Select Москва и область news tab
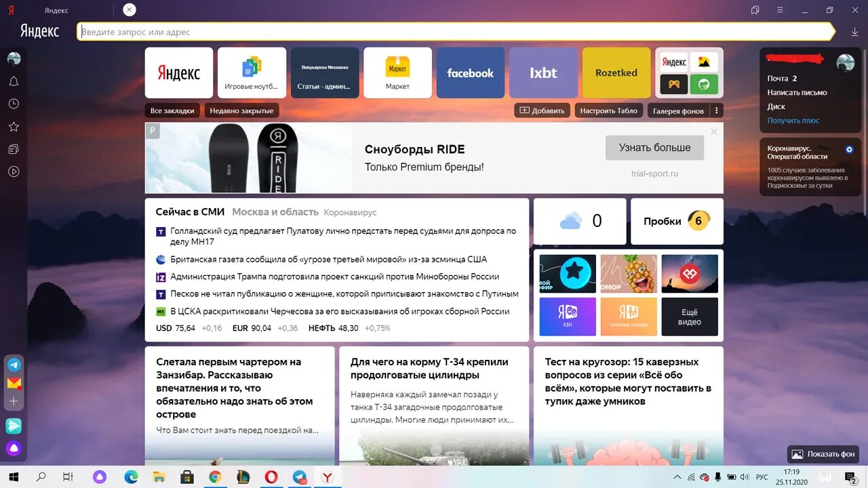 click(275, 212)
